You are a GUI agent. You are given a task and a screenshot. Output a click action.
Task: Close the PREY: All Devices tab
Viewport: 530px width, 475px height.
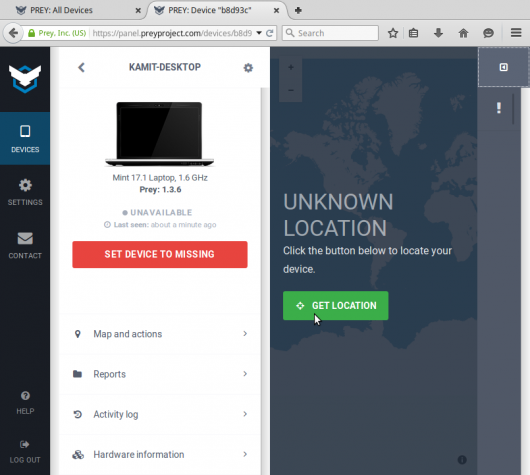coord(138,10)
